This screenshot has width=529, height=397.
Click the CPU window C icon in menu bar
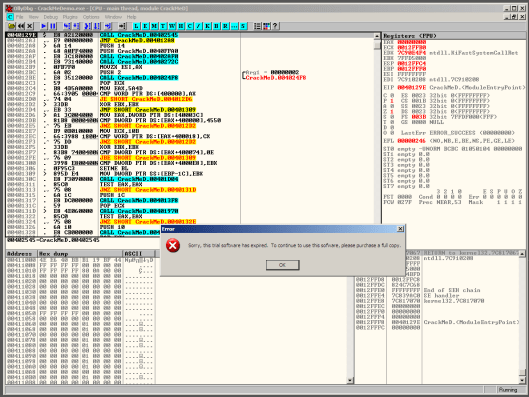pos(10,17)
